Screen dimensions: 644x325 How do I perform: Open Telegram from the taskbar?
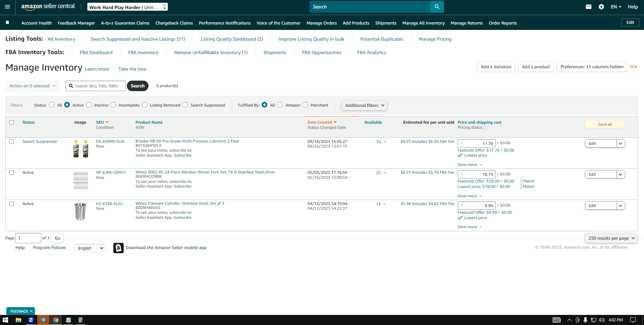[x=43, y=320]
